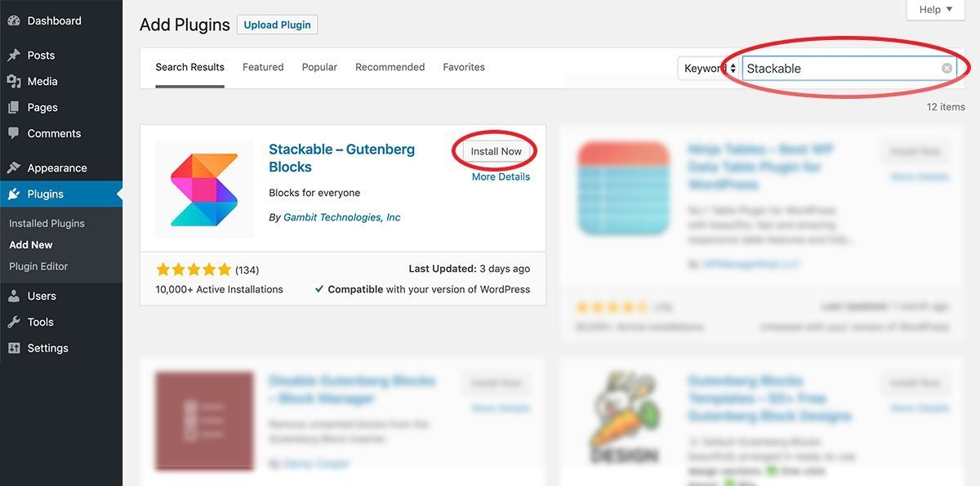The width and height of the screenshot is (980, 486).
Task: Open the Dashboard icon in sidebar
Action: pos(14,21)
